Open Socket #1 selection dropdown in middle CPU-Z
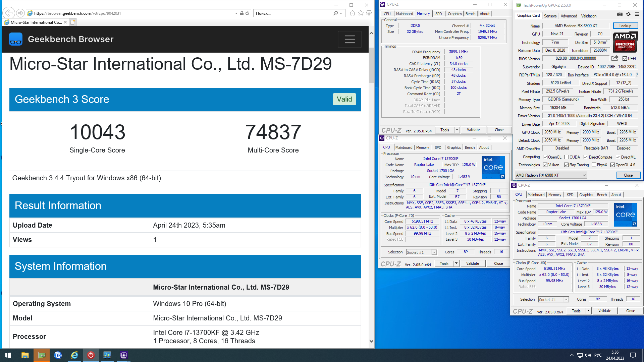 click(421, 252)
